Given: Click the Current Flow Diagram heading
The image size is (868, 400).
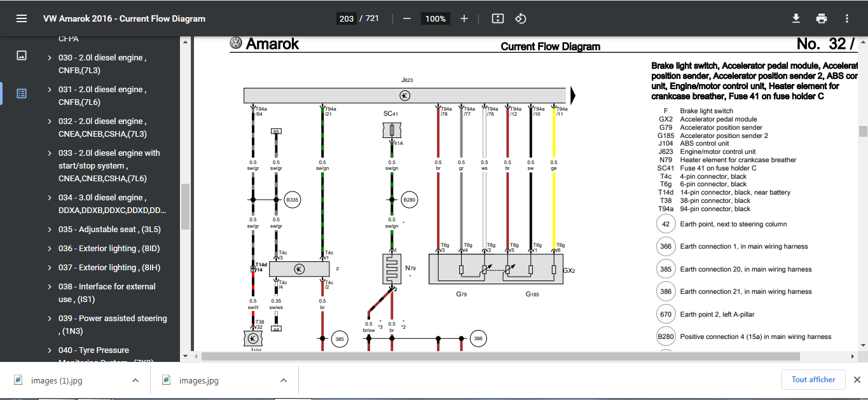Looking at the screenshot, I should [551, 46].
